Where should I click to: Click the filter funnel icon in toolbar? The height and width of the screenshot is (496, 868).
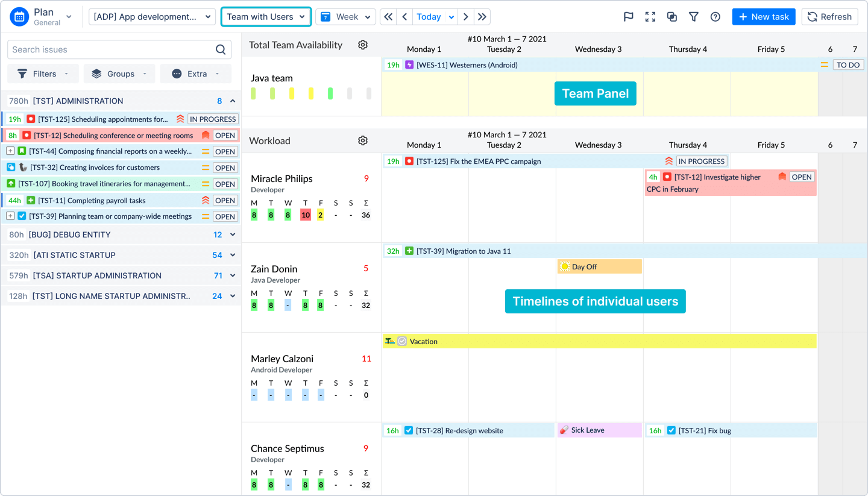[693, 17]
